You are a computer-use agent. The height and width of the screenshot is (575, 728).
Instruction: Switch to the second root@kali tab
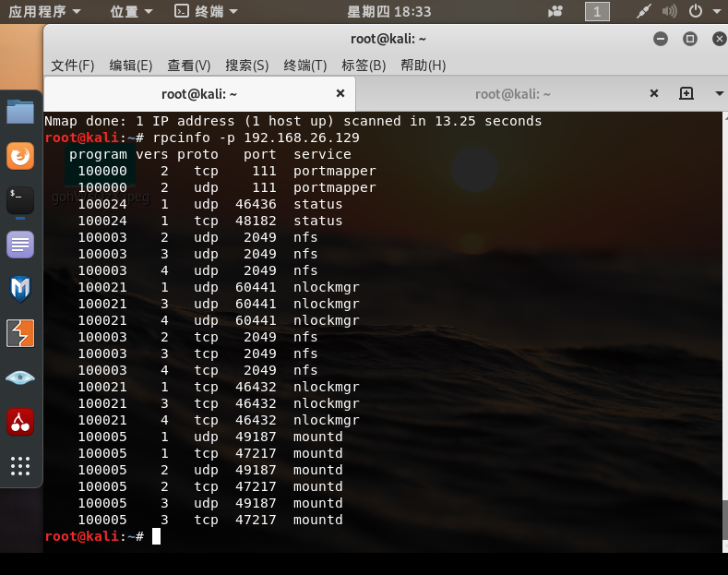513,94
